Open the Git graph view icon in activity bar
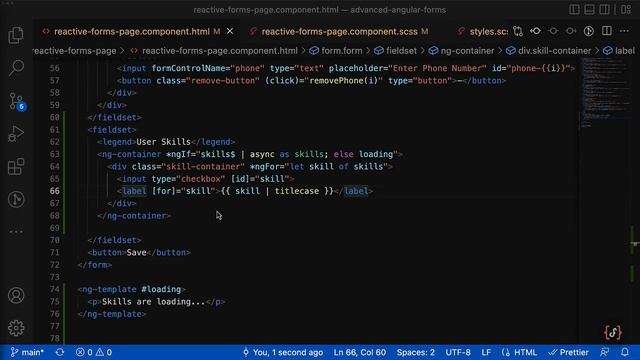 (x=16, y=199)
